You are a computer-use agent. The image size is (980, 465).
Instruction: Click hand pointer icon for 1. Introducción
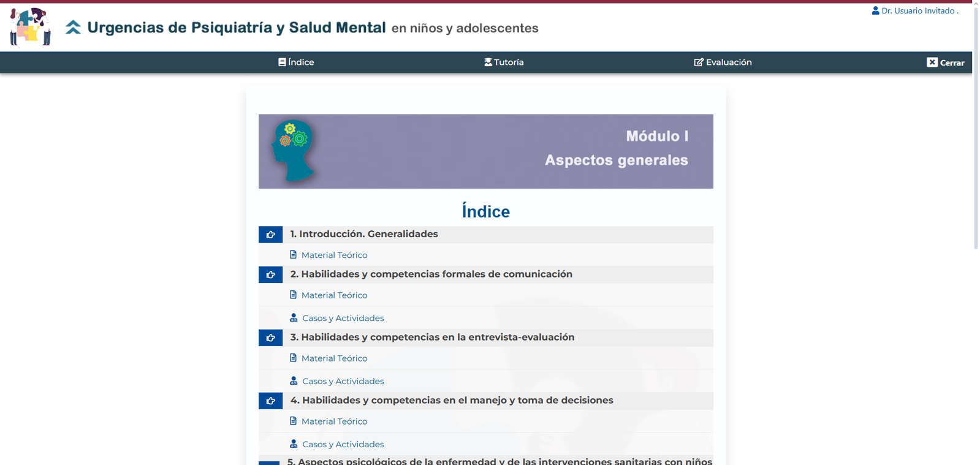point(270,235)
